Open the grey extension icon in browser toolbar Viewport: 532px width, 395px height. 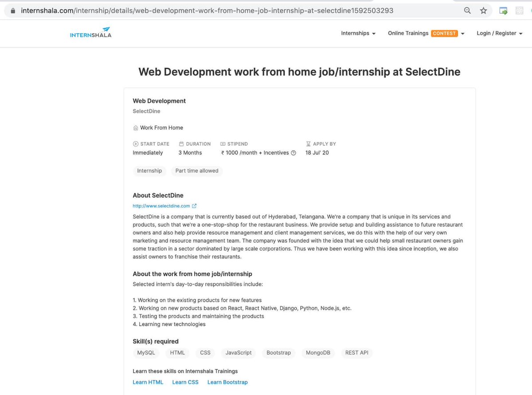[x=519, y=11]
